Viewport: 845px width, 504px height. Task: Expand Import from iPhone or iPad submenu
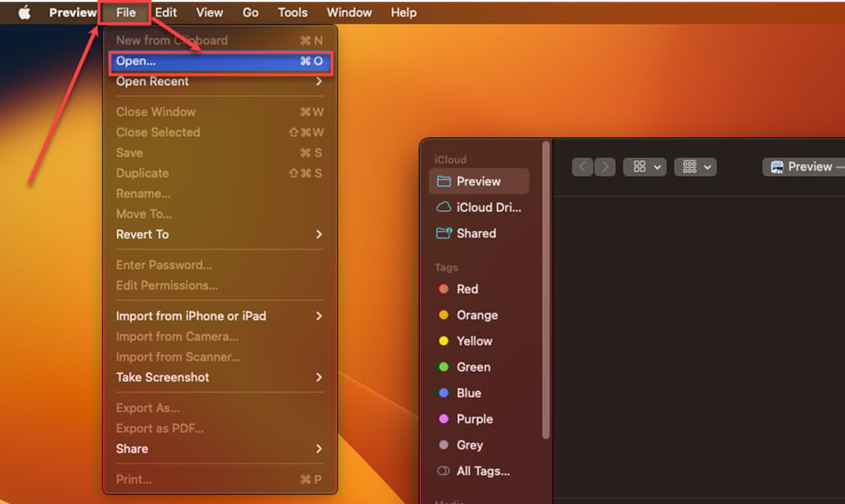[x=220, y=316]
